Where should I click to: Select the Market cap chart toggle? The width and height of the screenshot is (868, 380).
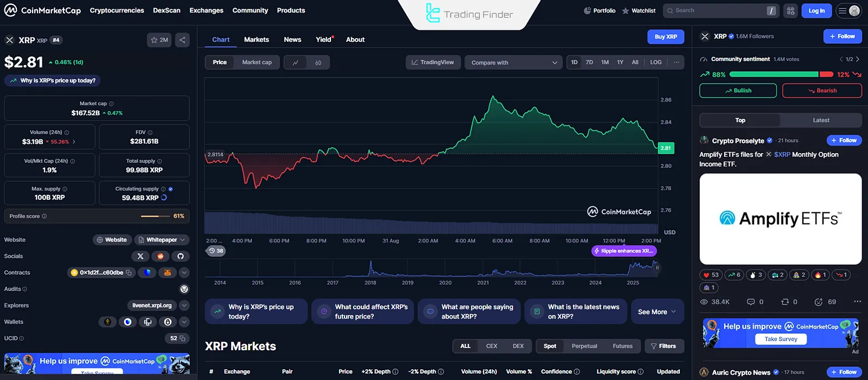257,62
